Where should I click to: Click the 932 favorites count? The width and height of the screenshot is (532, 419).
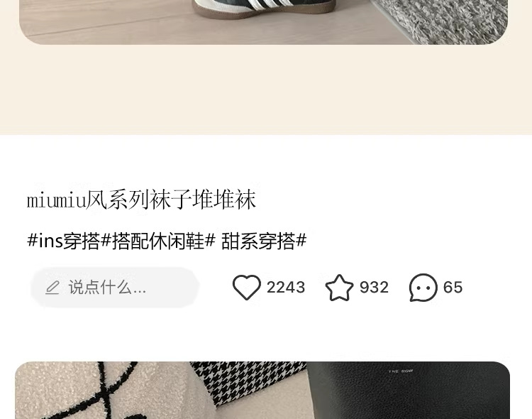374,288
